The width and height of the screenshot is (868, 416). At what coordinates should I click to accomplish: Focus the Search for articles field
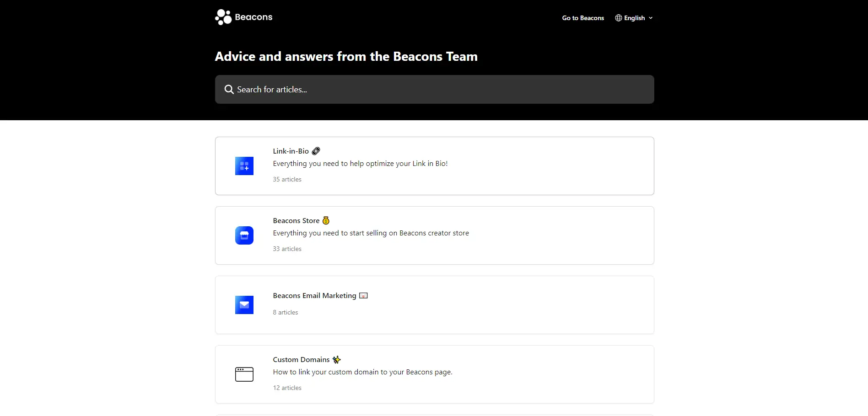[434, 90]
